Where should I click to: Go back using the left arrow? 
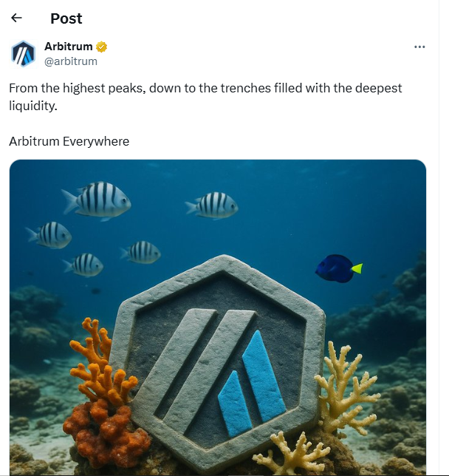(x=16, y=18)
